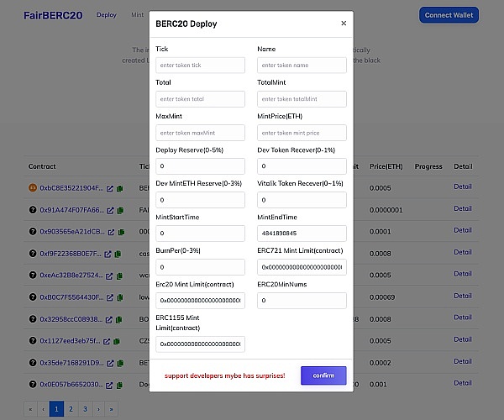The image size is (504, 420).
Task: Click the MintEndTime field showing 4841890845
Action: tap(302, 234)
